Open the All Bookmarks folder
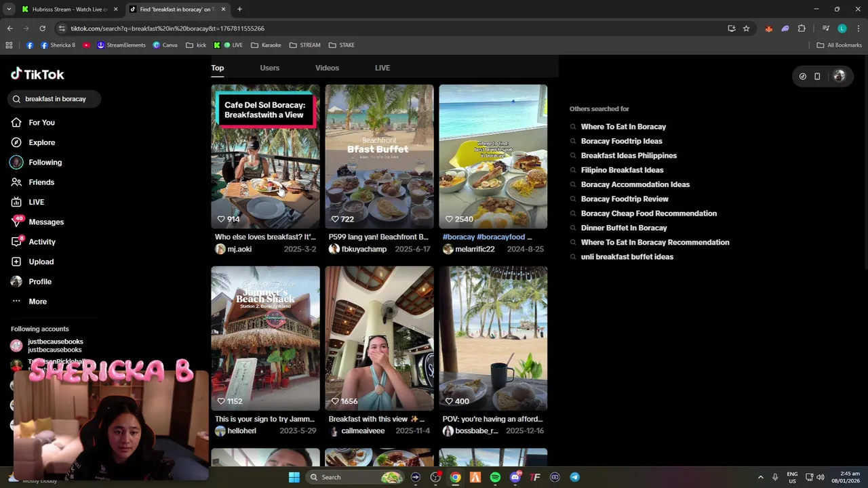 [839, 45]
